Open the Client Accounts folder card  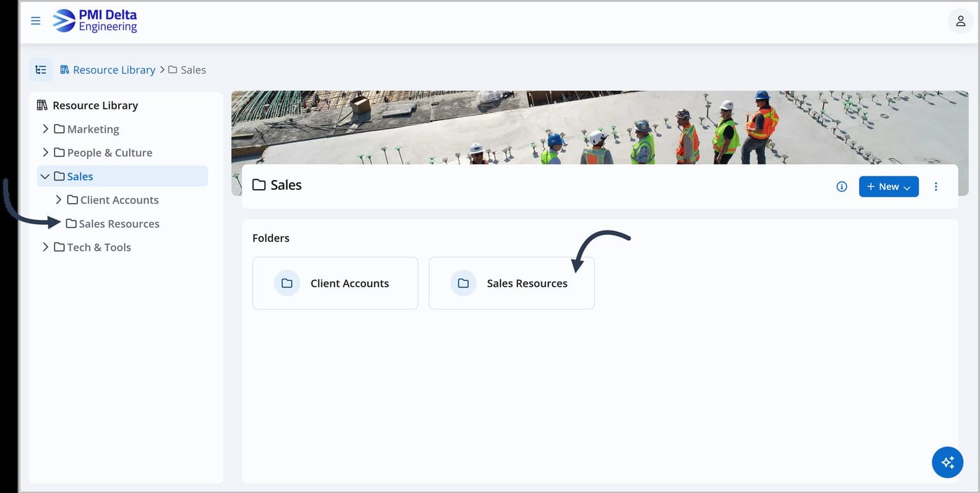coord(335,283)
